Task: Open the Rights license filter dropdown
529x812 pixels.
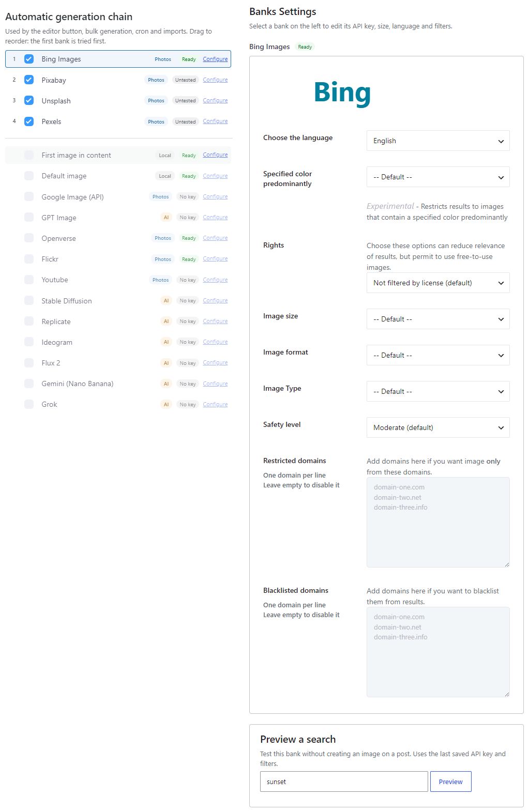Action: pyautogui.click(x=438, y=283)
